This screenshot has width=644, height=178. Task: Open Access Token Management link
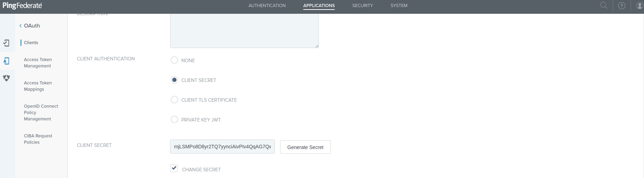coord(38,63)
